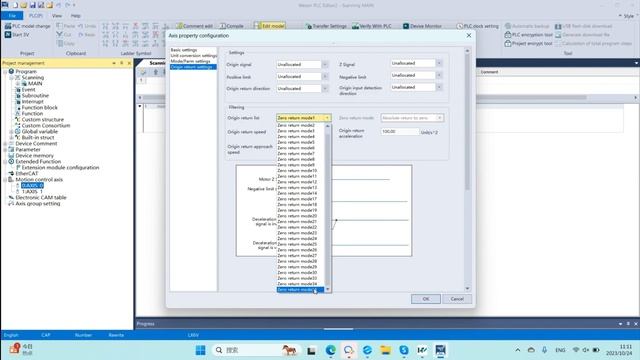This screenshot has width=640, height=360.
Task: Choose the highlighted last Zero return mode
Action: click(x=301, y=289)
